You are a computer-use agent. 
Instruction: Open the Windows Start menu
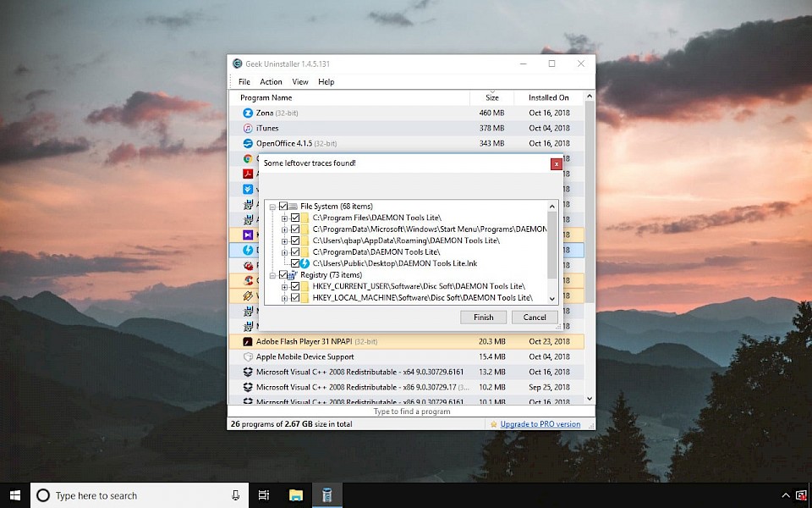pos(15,495)
